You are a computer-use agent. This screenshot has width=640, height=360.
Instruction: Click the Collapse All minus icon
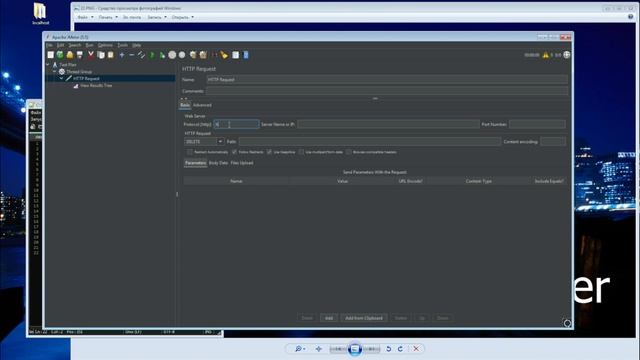[131, 55]
